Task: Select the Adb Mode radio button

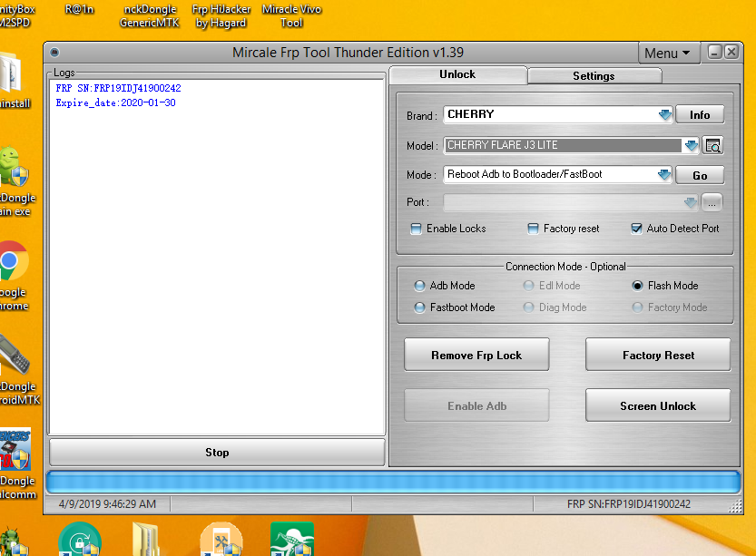Action: [419, 286]
